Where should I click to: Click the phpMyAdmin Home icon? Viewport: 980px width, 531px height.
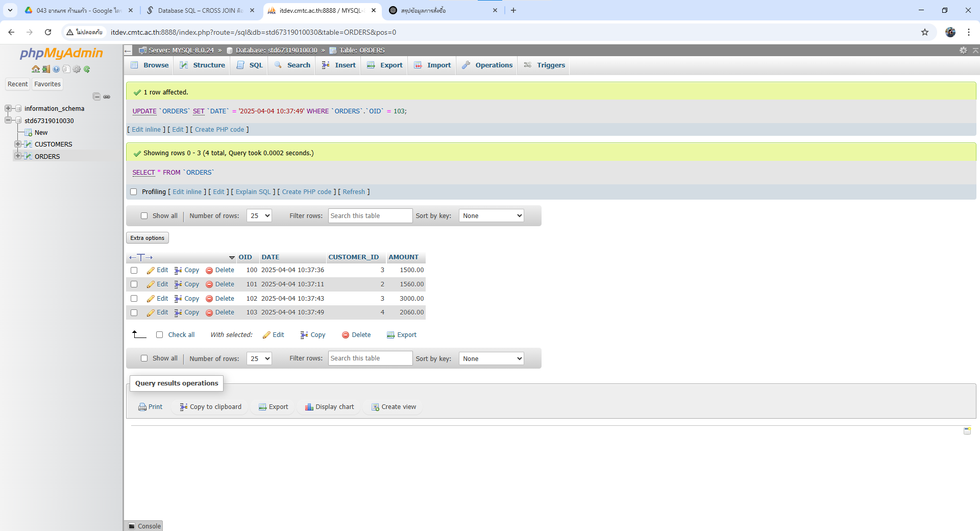pyautogui.click(x=35, y=69)
